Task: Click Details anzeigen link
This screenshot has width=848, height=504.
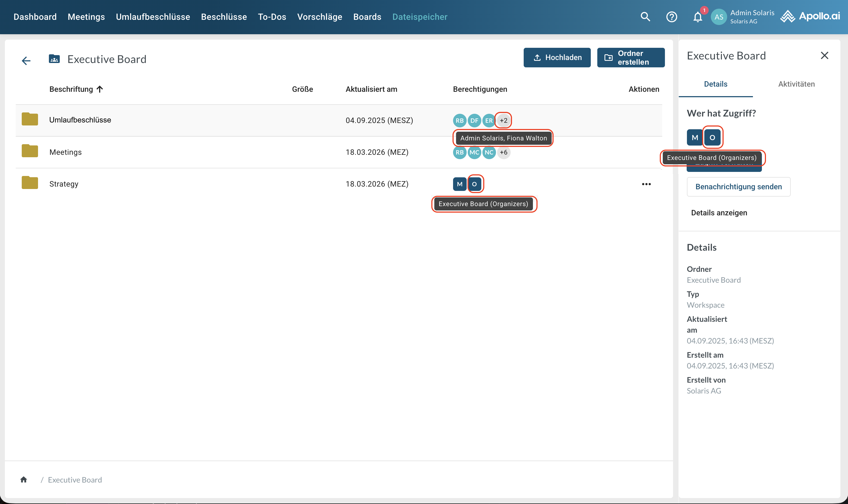Action: click(719, 213)
